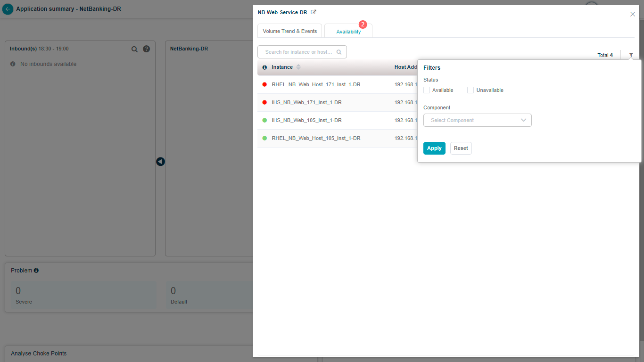Click the search icon in Inbound(s) panel
644x362 pixels.
[x=134, y=49]
